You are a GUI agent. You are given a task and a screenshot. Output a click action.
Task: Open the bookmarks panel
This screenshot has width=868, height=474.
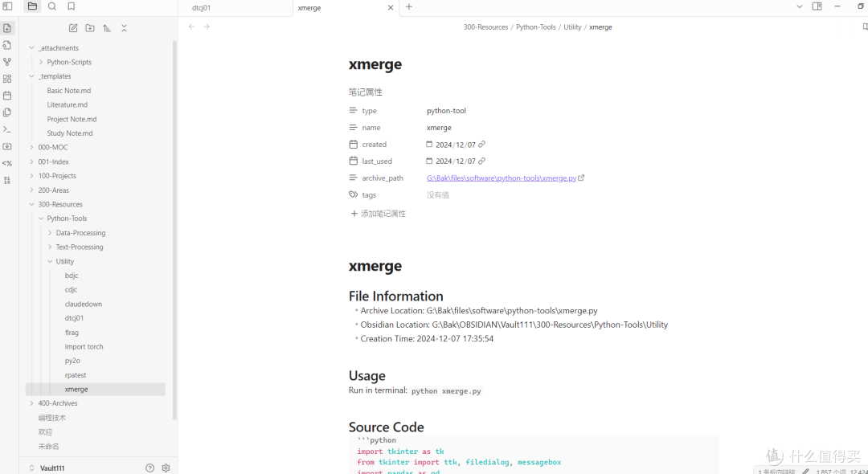click(x=72, y=6)
